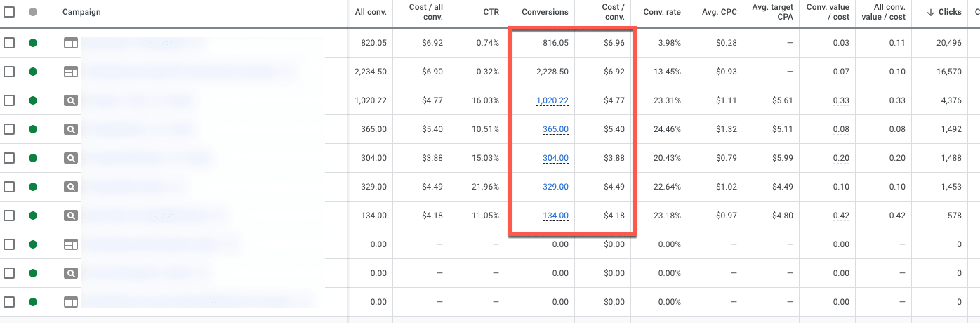Open the 1,020.22 conversions link
Screen dimensions: 980x323
(552, 100)
